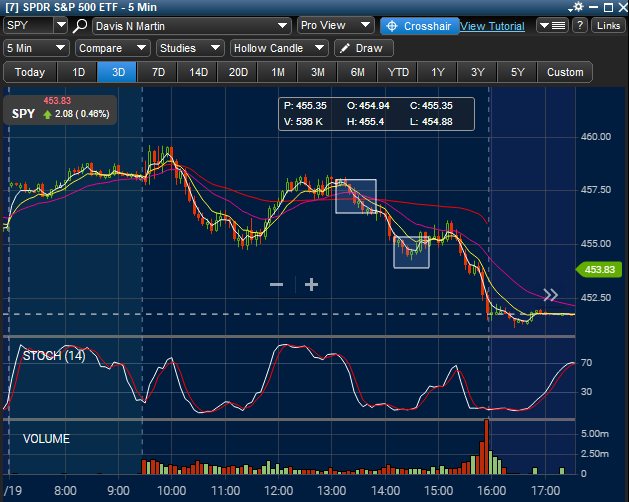Screen dimensions: 629x502
Task: Change Hollow Candle chart type dropdown
Action: point(279,48)
